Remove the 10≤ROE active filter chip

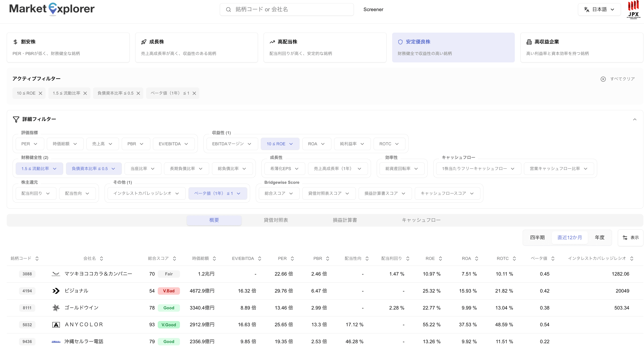41,93
